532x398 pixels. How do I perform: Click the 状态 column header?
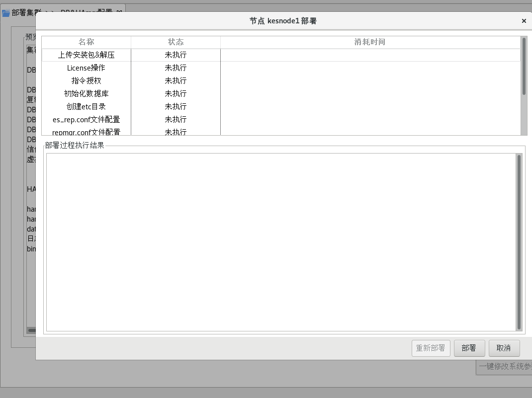[x=176, y=42]
